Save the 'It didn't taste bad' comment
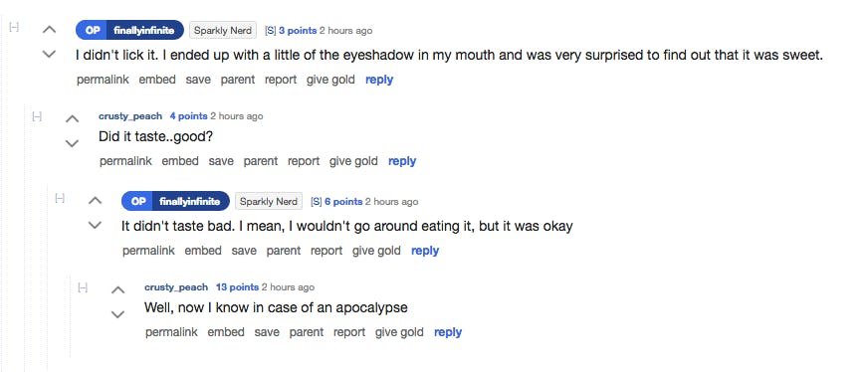Viewport: 868px width, 372px height. click(244, 251)
